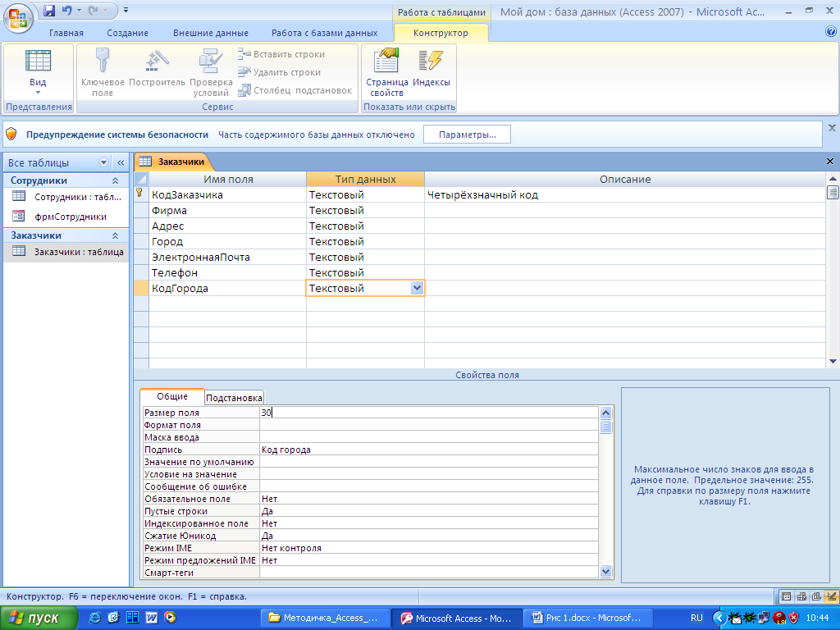Image resolution: width=840 pixels, height=630 pixels.
Task: Switch to Datasheet view in status bar
Action: [x=787, y=596]
